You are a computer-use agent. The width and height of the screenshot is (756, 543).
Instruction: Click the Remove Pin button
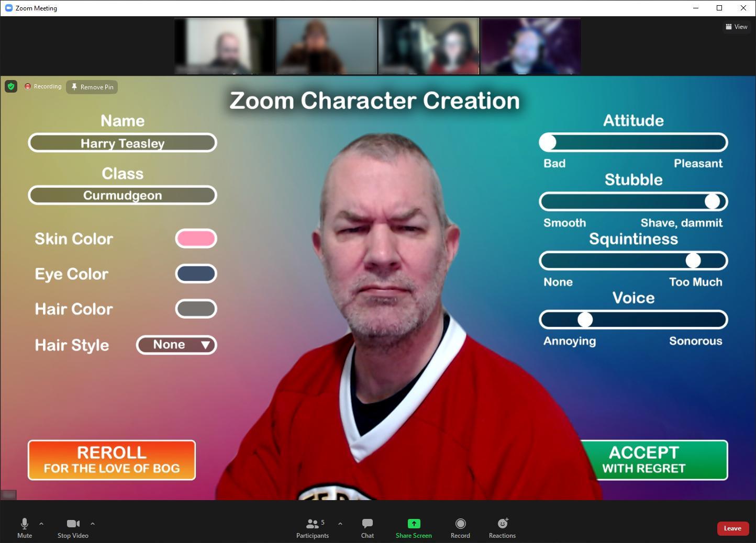pyautogui.click(x=92, y=87)
